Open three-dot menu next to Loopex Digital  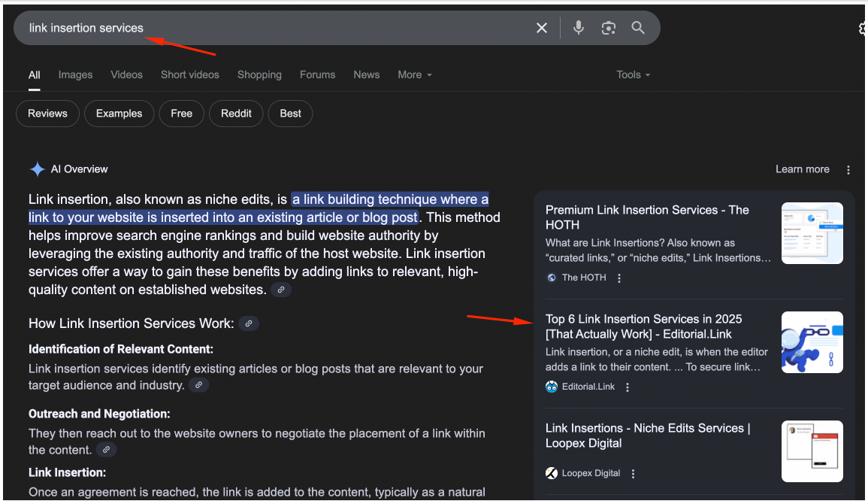pos(633,474)
